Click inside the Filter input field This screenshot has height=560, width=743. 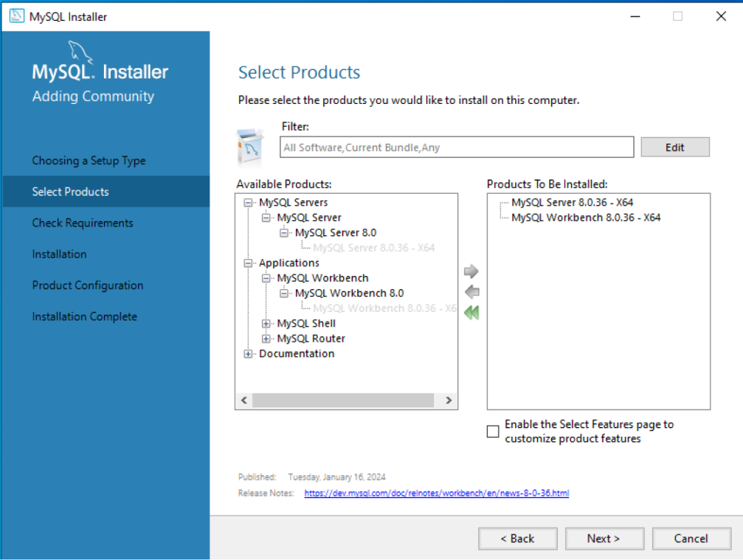pyautogui.click(x=456, y=147)
